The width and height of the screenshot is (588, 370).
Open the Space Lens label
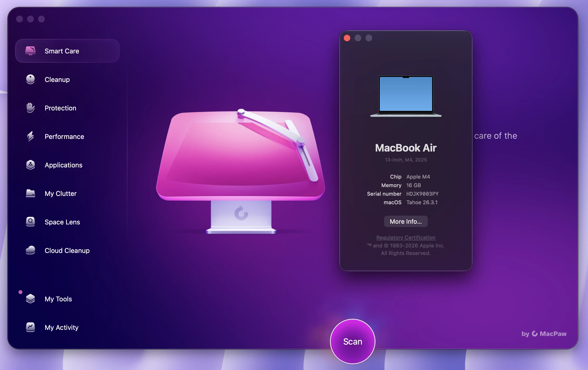tap(62, 222)
